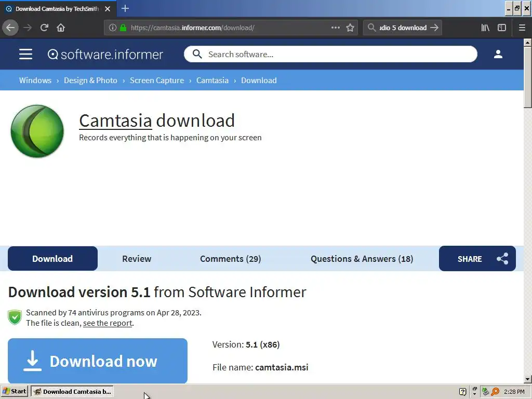The width and height of the screenshot is (532, 399).
Task: Click the green antivirus shield icon
Action: point(15,317)
